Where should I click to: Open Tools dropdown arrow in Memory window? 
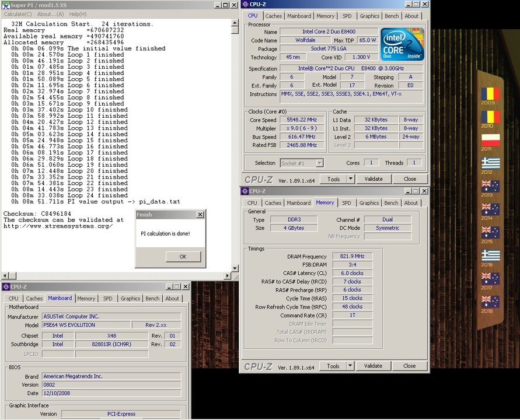[350, 366]
